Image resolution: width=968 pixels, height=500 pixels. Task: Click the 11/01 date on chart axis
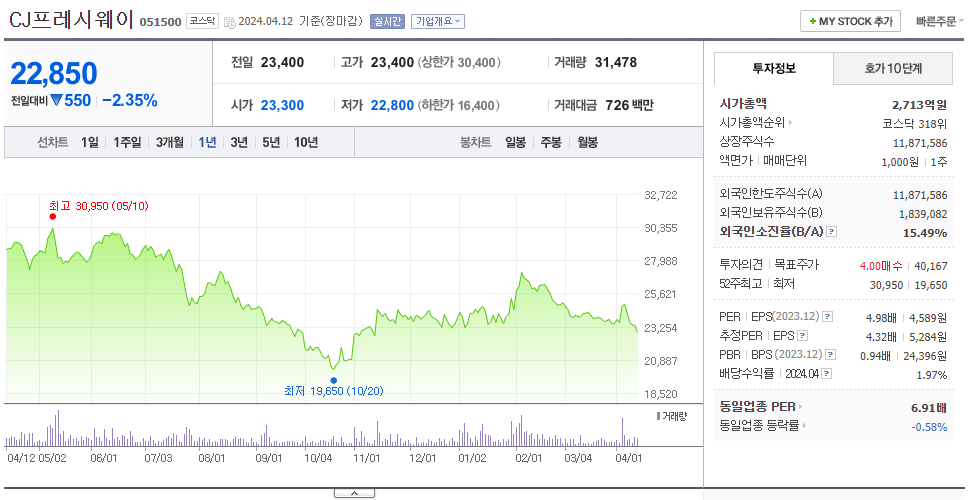point(366,458)
